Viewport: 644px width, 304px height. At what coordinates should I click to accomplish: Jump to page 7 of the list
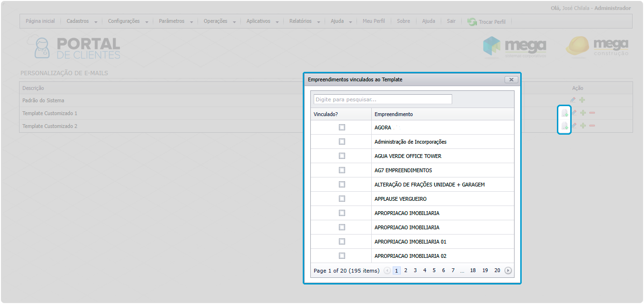point(453,271)
